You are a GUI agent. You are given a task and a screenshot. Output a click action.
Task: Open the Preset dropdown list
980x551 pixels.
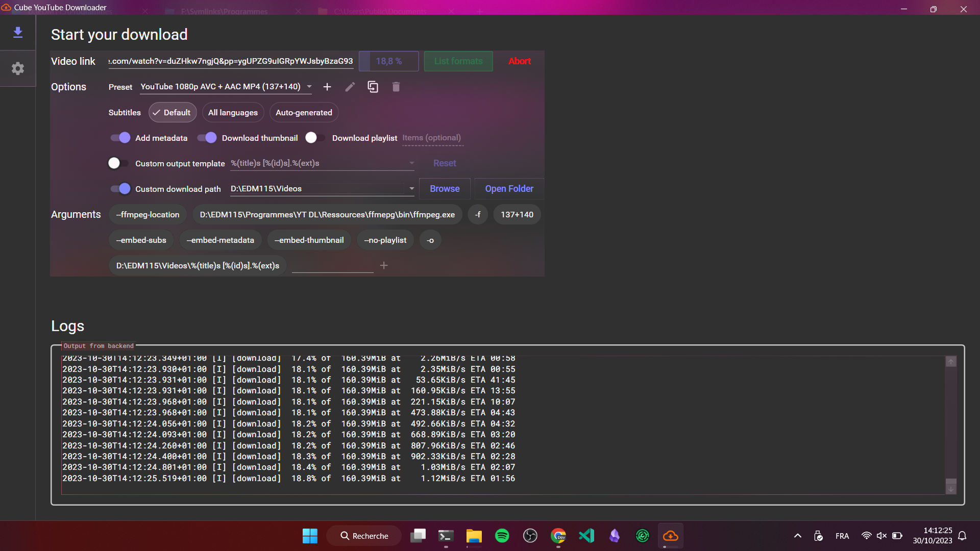(309, 87)
